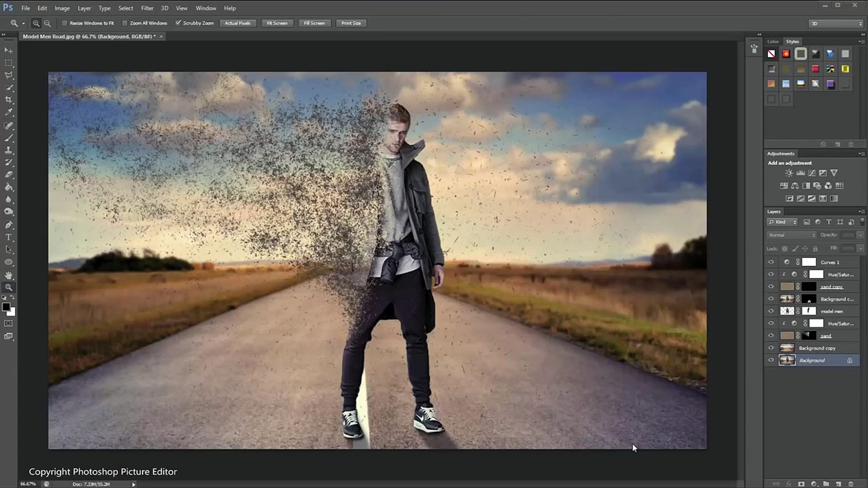Select the Crop tool

[9, 100]
